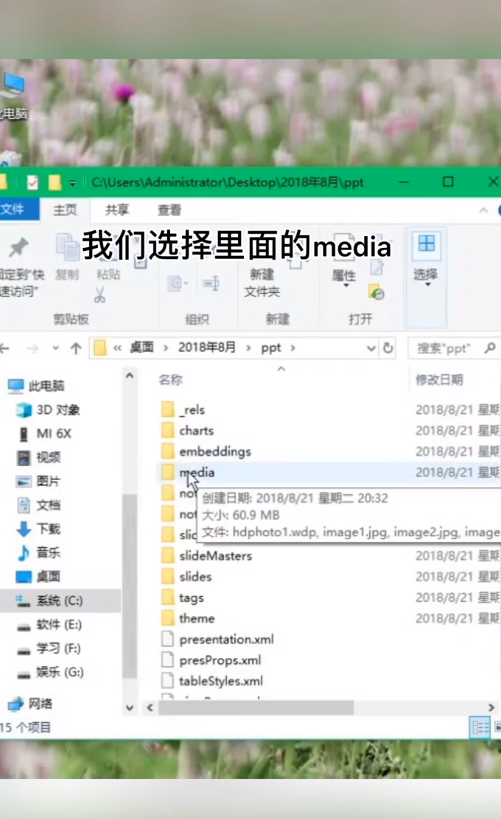The width and height of the screenshot is (501, 819).
Task: Click the open history icon under 属性
Action: [376, 292]
